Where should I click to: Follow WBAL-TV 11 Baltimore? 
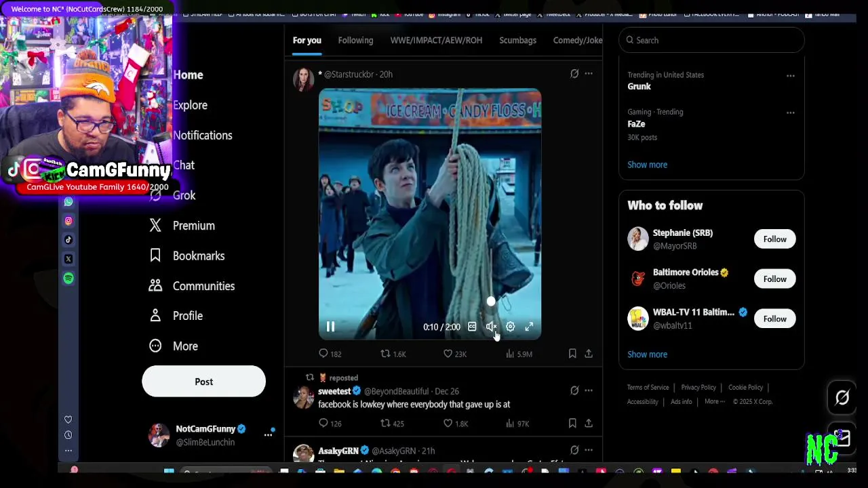pos(774,319)
